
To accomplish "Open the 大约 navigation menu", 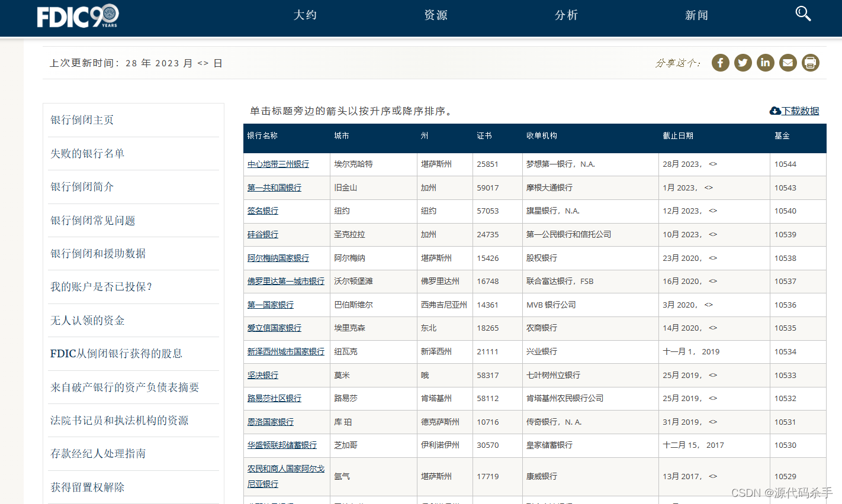I will [306, 15].
